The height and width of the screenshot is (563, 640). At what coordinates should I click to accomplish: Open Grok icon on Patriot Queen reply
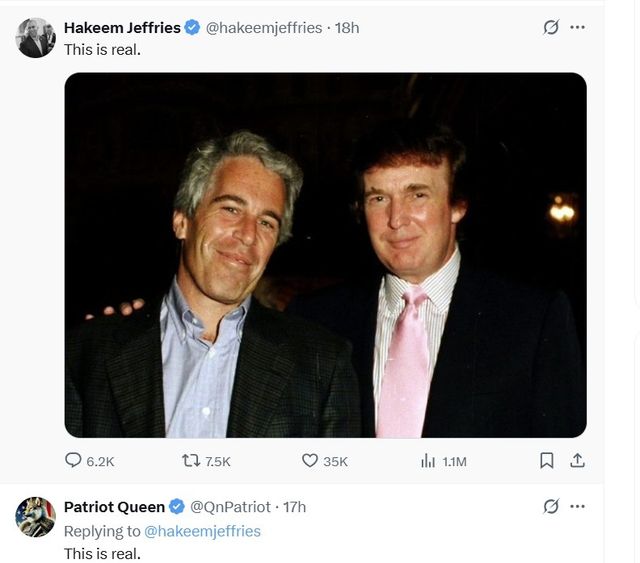tap(550, 507)
